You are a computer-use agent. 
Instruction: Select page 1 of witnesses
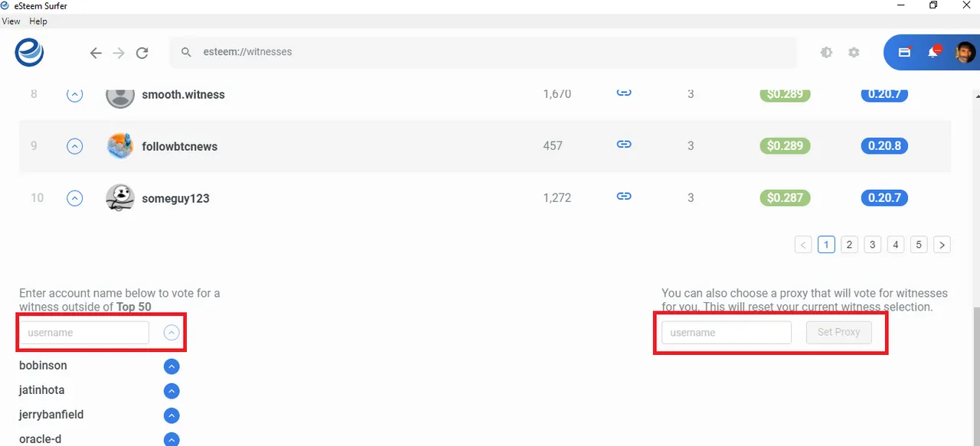point(826,245)
